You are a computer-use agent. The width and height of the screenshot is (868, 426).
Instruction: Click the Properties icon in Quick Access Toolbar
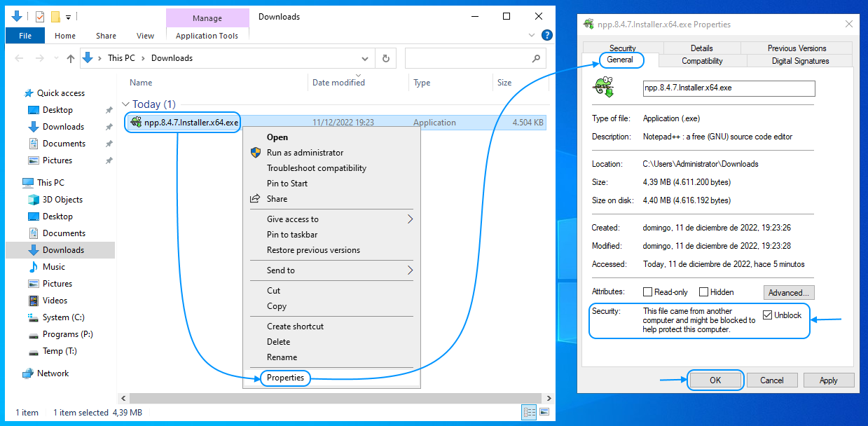(40, 17)
